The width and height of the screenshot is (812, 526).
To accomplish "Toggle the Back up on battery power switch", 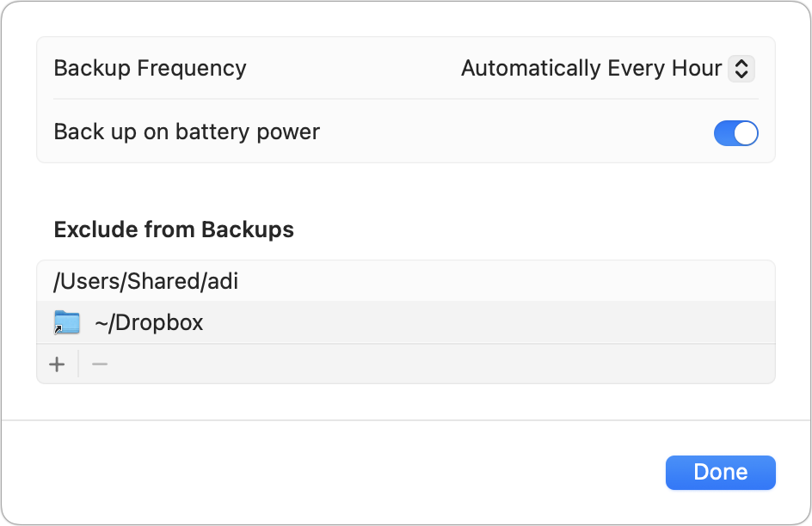I will click(x=735, y=133).
